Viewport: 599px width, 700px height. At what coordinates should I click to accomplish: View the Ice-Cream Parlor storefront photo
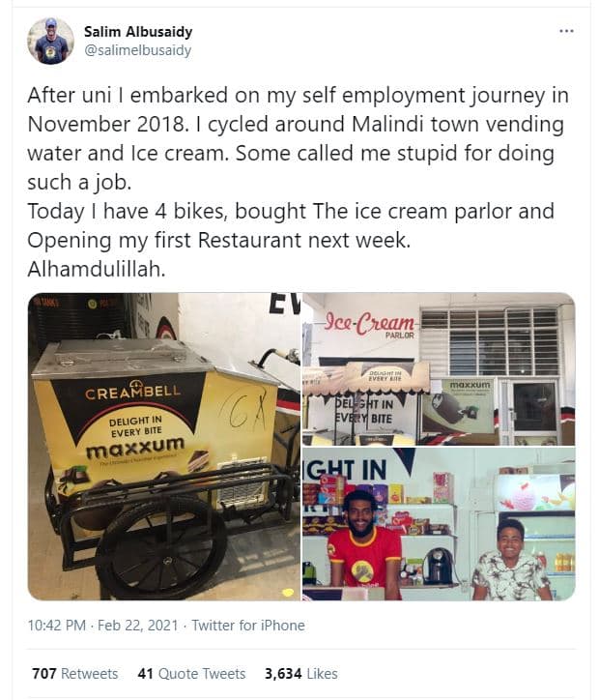click(x=440, y=368)
